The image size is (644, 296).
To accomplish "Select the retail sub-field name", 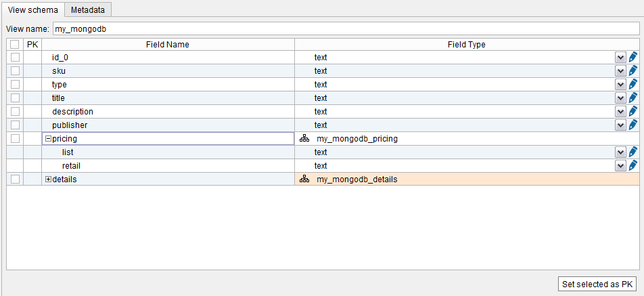I will coord(71,166).
